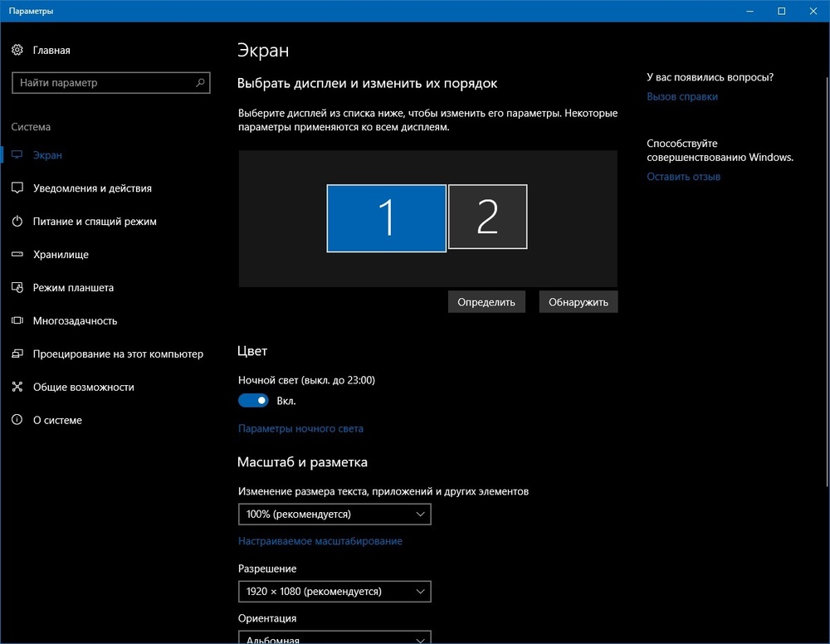
Task: Open the Ориентация Альбомная dropdown
Action: [x=334, y=637]
